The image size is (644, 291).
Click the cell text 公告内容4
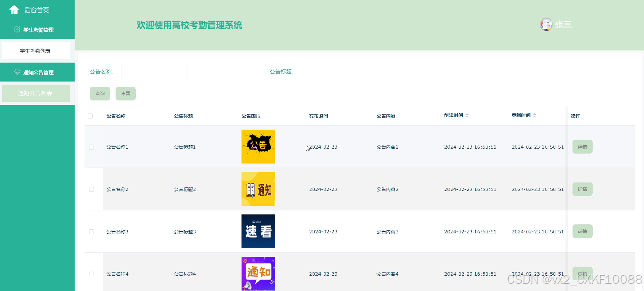(387, 274)
